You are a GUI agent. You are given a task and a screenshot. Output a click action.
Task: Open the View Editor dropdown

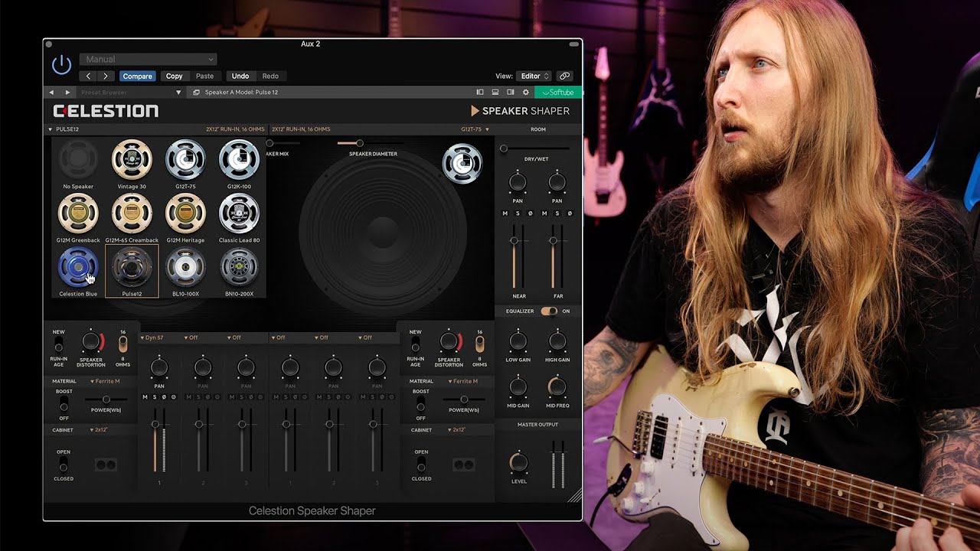[x=534, y=76]
